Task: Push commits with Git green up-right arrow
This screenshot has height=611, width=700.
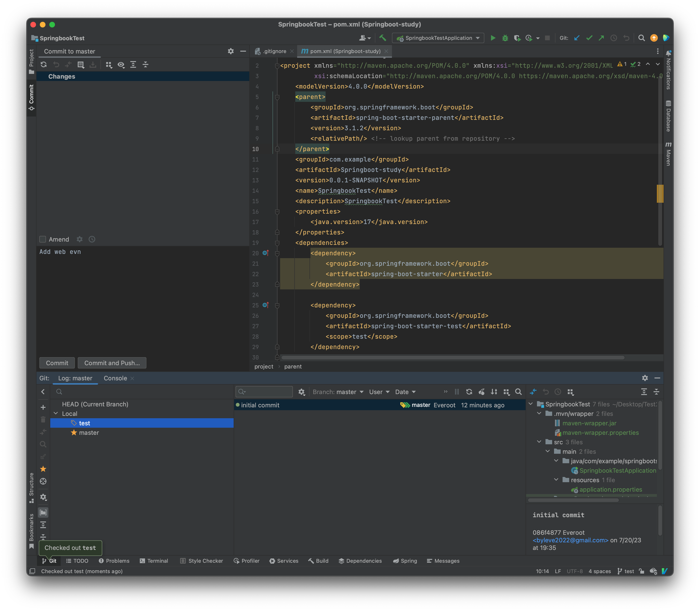Action: click(601, 38)
